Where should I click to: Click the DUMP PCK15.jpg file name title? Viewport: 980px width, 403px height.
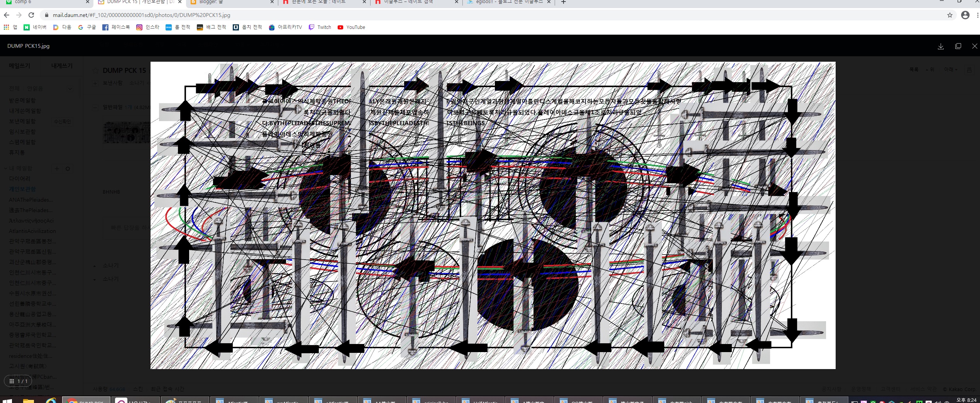28,46
